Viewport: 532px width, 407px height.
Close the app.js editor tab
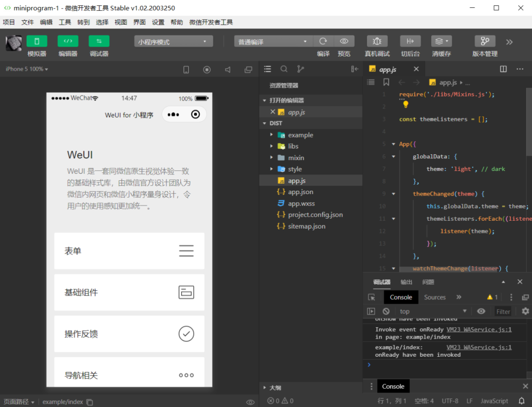(x=416, y=69)
